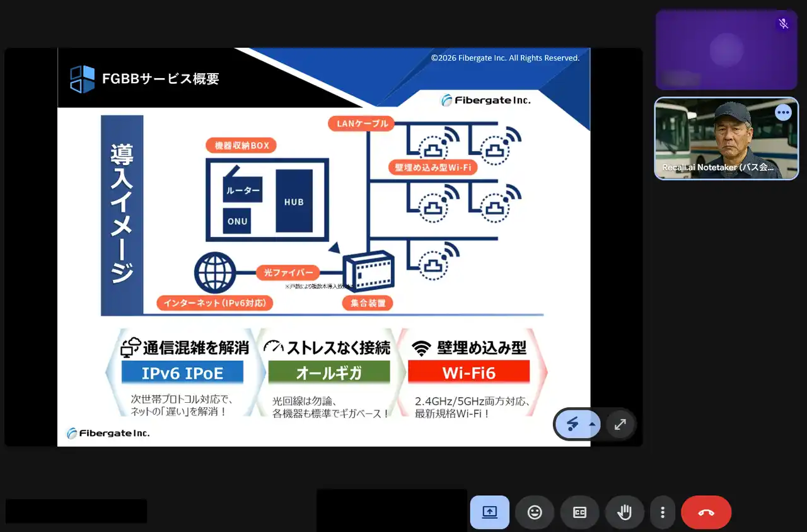The width and height of the screenshot is (807, 532).
Task: Leave the call with red hang-up button
Action: point(706,512)
